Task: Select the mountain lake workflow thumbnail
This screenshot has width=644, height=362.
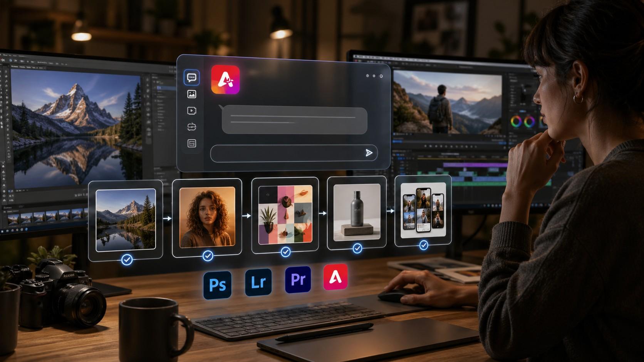Action: point(126,220)
